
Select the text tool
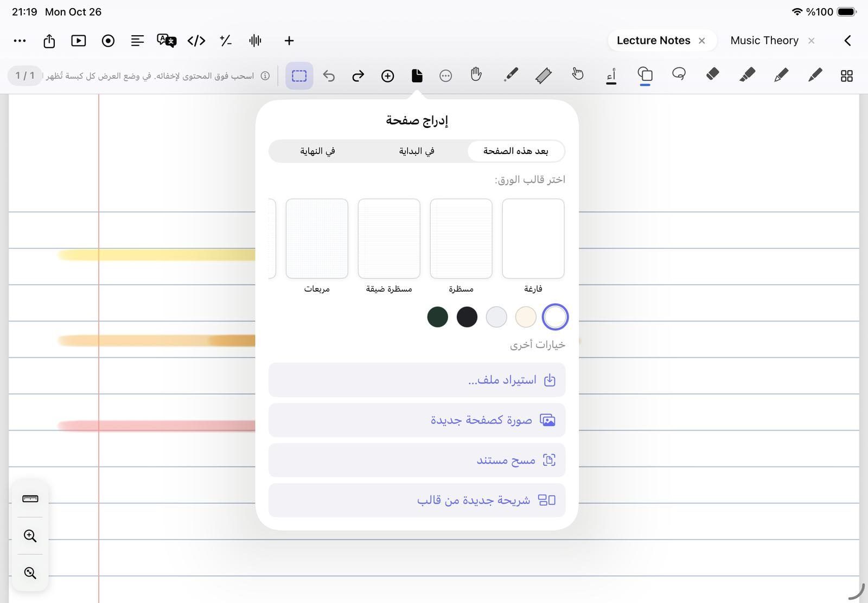tap(611, 75)
